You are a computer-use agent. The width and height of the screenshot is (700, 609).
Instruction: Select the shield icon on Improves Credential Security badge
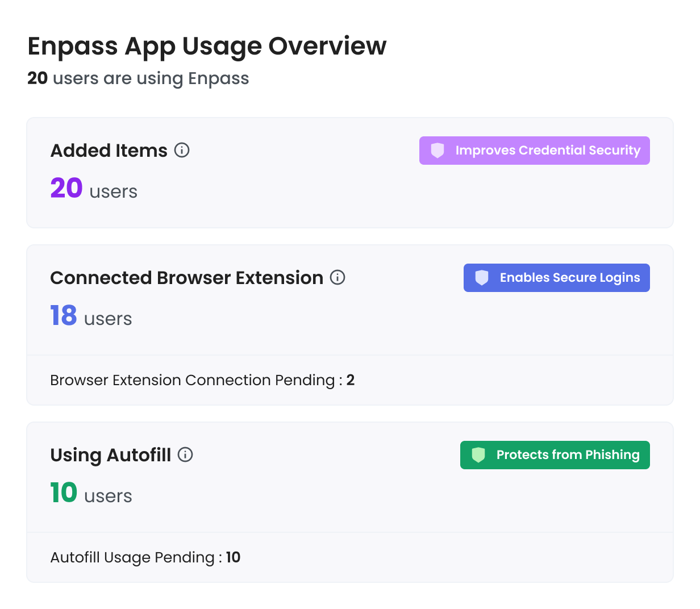pos(437,151)
